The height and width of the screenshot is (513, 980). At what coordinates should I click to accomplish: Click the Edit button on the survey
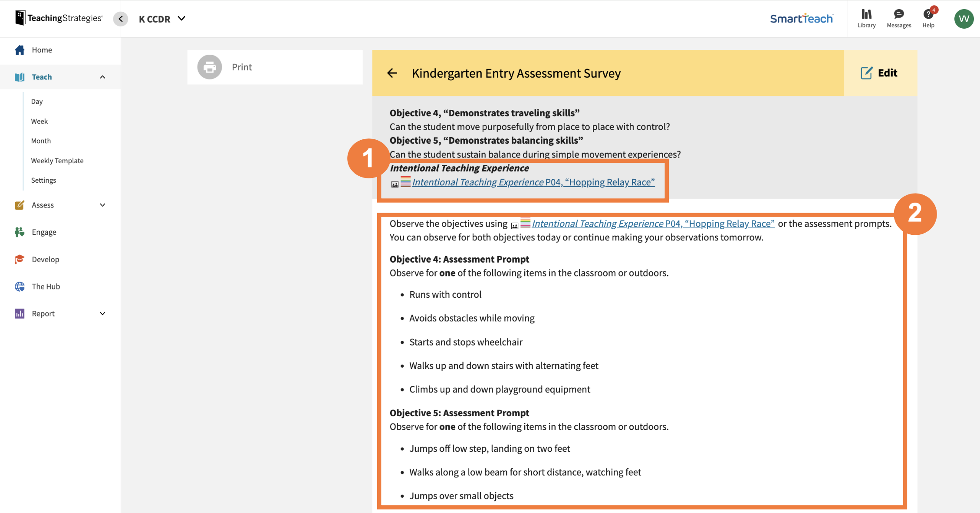coord(879,73)
